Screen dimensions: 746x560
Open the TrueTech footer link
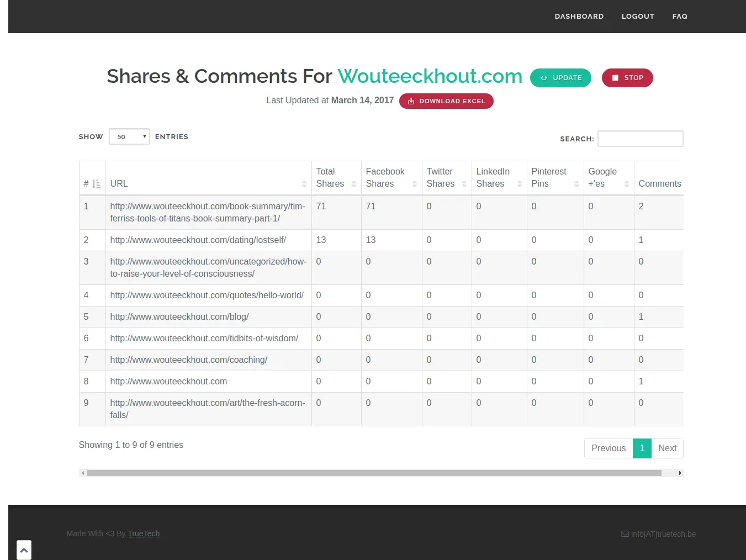(x=144, y=533)
